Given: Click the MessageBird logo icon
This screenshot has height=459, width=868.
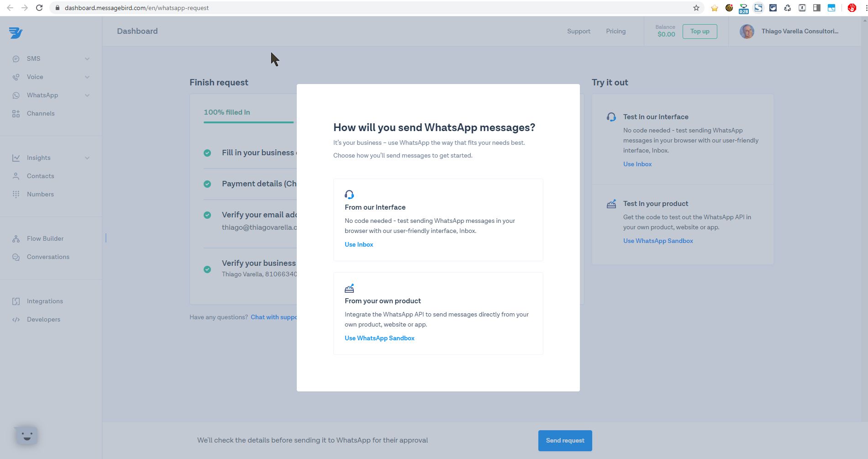Looking at the screenshot, I should tap(16, 32).
